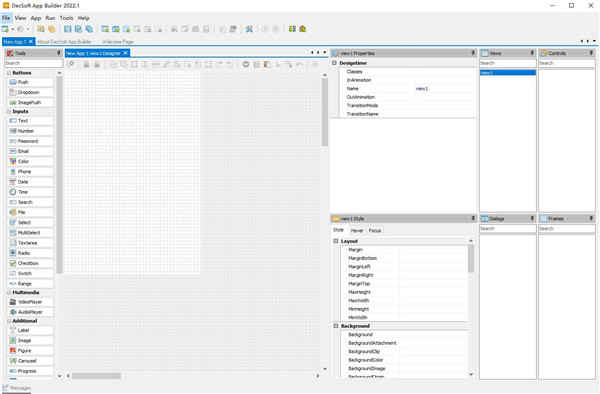This screenshot has height=394, width=600.
Task: Toggle the pin on view1 Properties panel
Action: coord(473,53)
